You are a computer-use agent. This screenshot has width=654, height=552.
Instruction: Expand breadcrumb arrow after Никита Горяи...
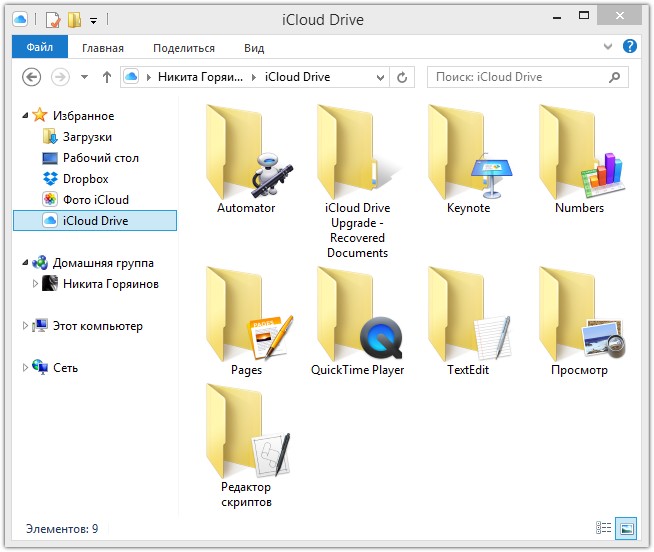pyautogui.click(x=254, y=78)
